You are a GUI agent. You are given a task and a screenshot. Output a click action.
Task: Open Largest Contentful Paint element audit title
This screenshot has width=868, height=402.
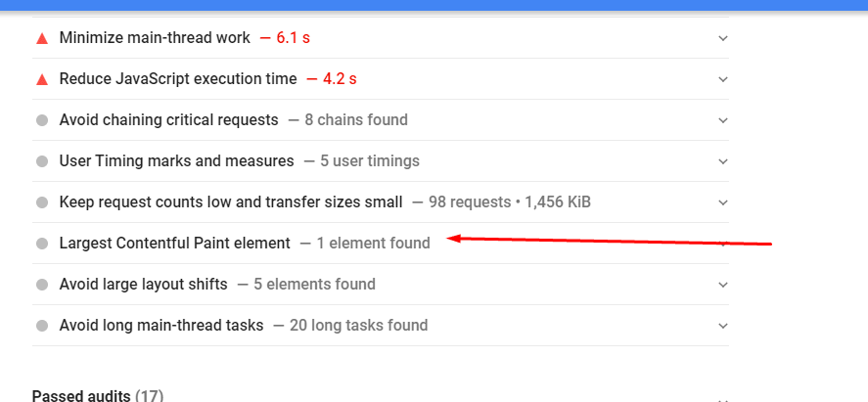click(175, 244)
